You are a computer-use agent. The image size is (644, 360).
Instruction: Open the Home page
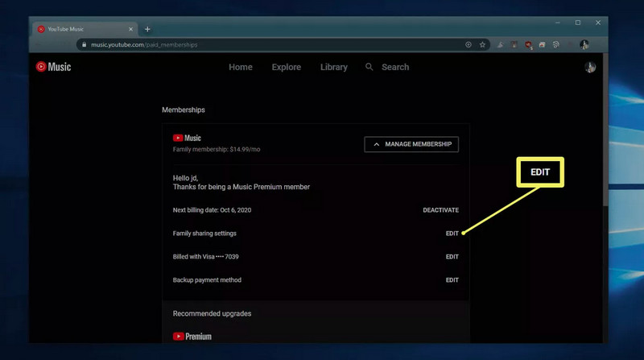pos(240,67)
